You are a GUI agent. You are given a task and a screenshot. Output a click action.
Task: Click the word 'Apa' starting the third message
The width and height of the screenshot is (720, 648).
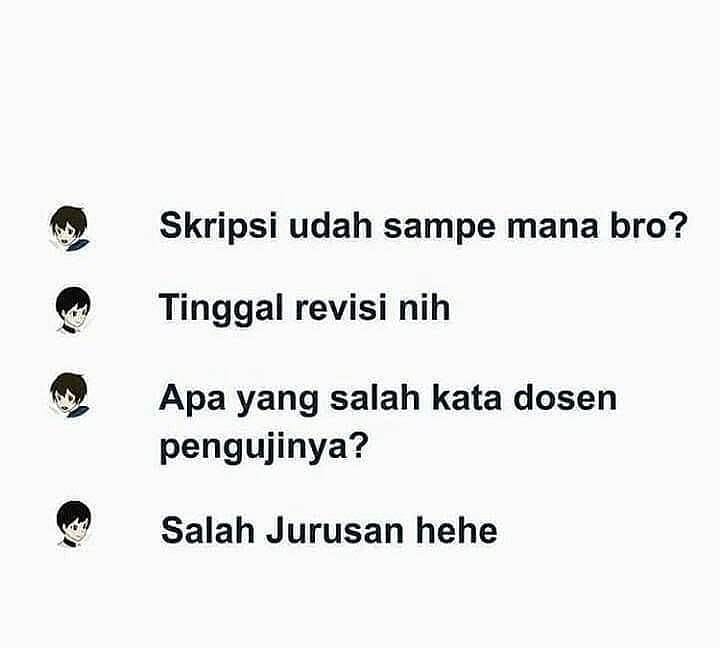(x=192, y=400)
